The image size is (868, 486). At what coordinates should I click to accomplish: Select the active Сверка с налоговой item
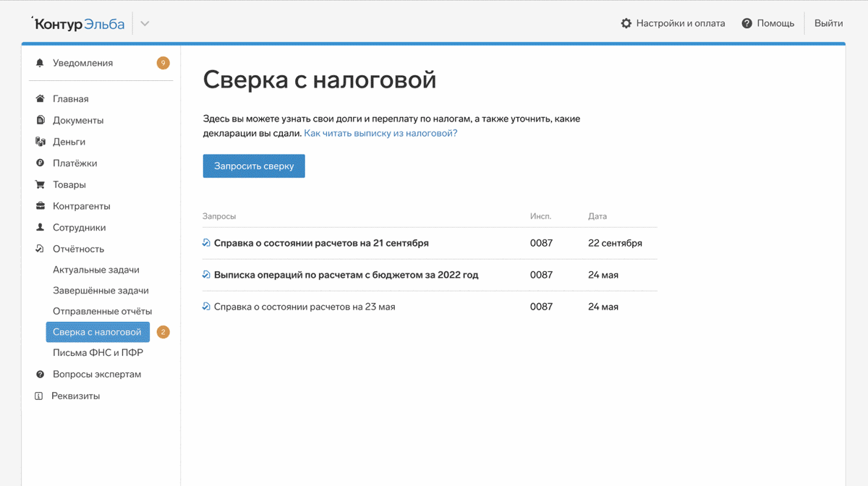click(98, 332)
